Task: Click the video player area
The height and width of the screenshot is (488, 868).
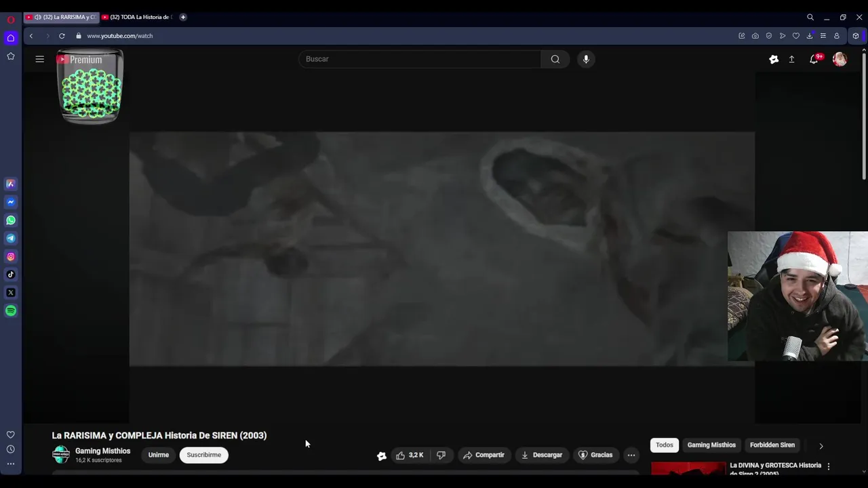Action: pos(441,249)
